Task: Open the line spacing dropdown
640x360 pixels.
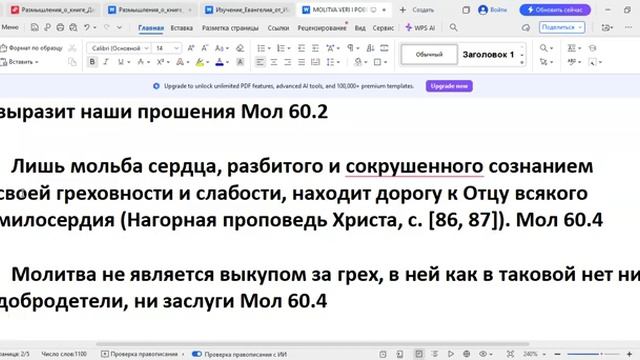Action: 339,62
